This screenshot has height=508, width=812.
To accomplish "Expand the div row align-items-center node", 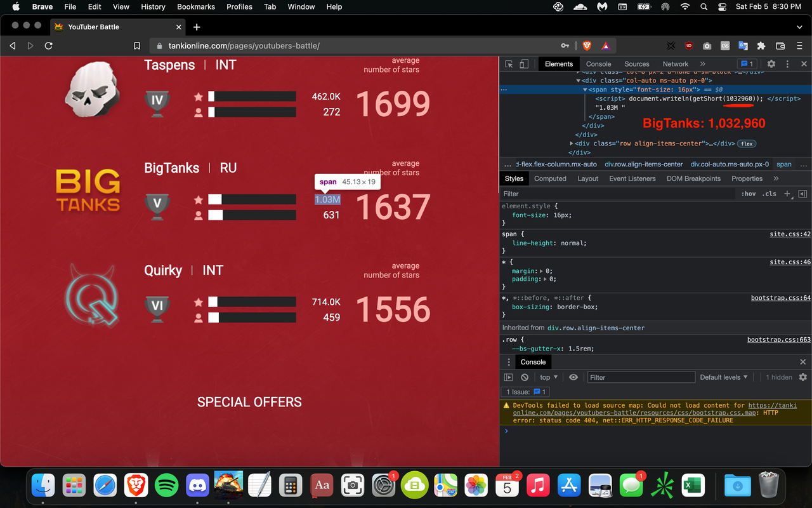I will click(x=572, y=144).
